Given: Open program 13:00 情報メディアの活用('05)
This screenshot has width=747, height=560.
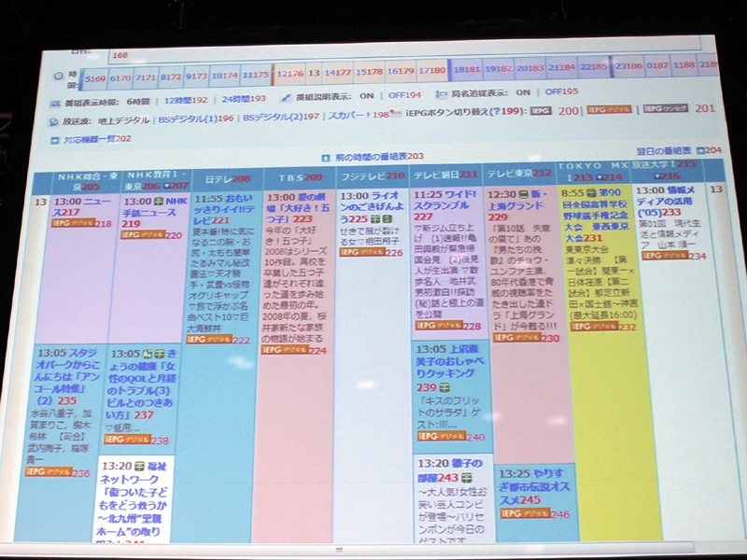Looking at the screenshot, I should point(666,201).
